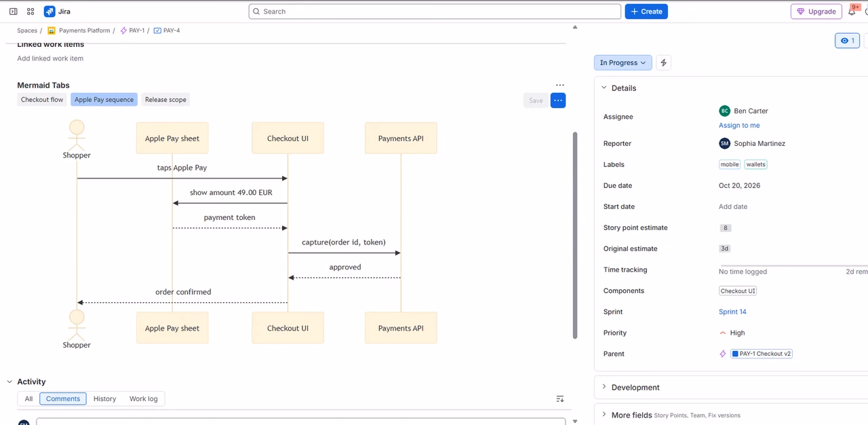Click the bottom Checkout UI participant box
Image resolution: width=868 pixels, height=425 pixels.
288,328
